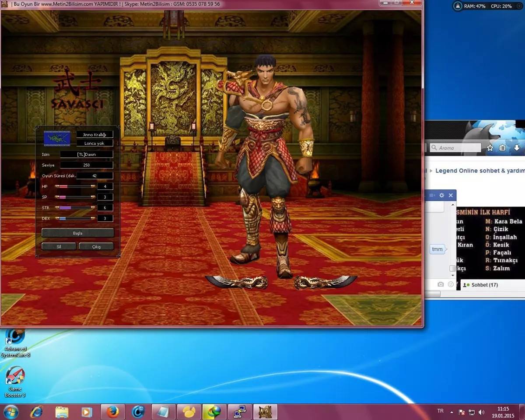Click the TR language indicator
This screenshot has height=420, width=525.
click(x=440, y=411)
